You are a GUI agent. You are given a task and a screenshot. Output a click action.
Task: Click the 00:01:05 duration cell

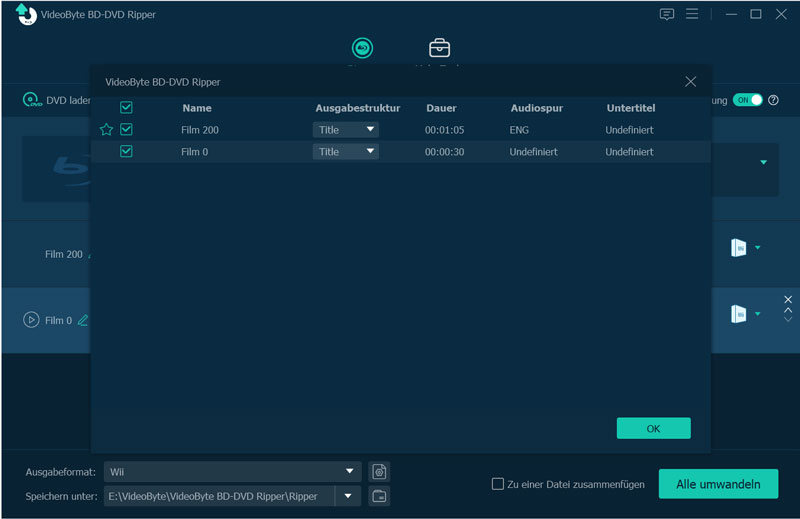coord(444,130)
